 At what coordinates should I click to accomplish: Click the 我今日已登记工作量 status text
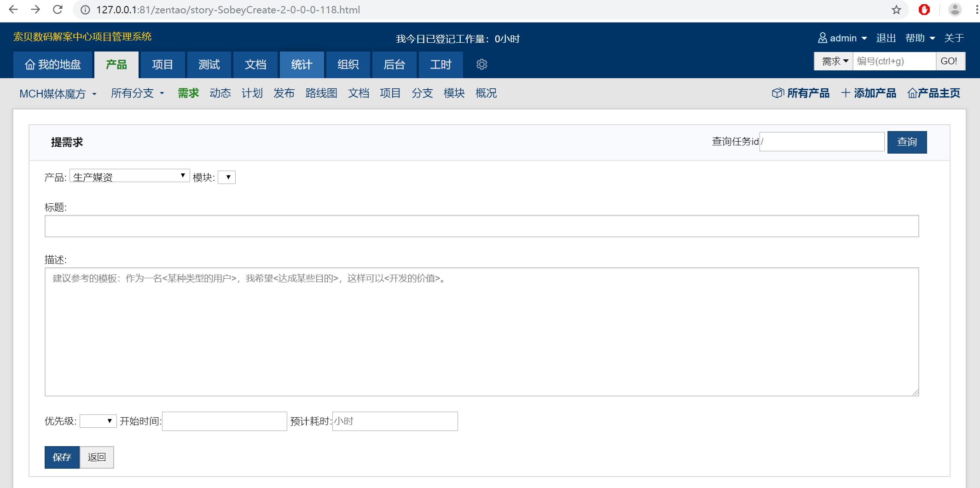(458, 39)
